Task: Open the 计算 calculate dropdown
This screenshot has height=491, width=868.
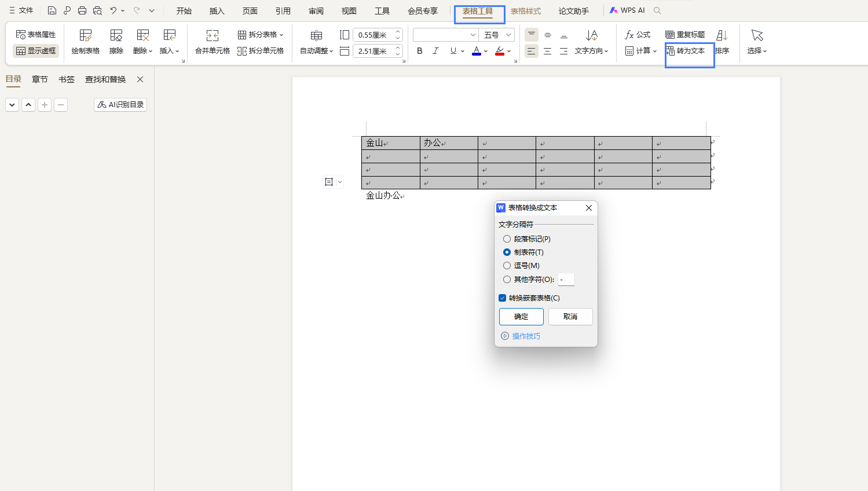Action: pyautogui.click(x=641, y=51)
